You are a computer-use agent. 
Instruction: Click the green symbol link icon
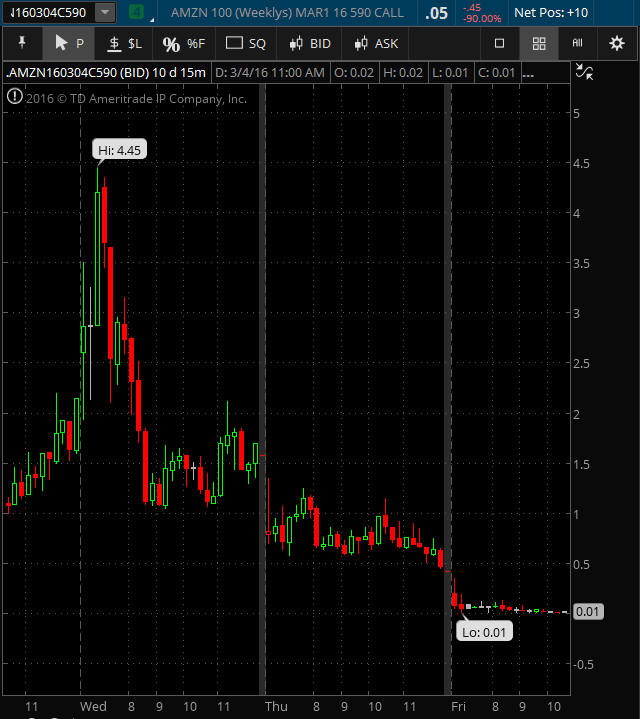tap(136, 12)
